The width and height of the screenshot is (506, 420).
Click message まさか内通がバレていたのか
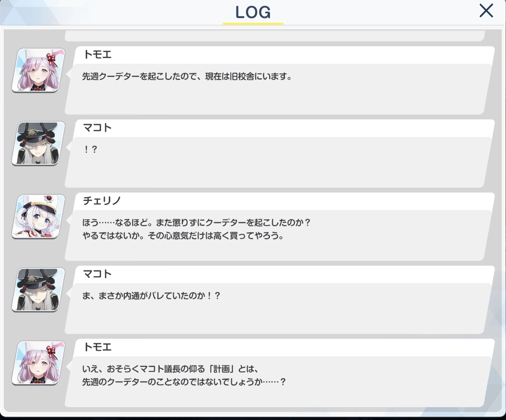pos(151,296)
